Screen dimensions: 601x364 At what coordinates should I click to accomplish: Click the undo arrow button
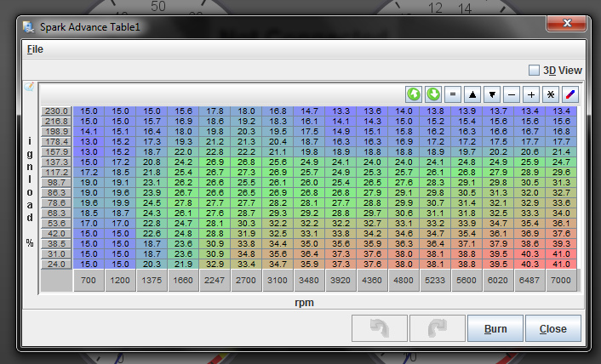[x=378, y=327]
